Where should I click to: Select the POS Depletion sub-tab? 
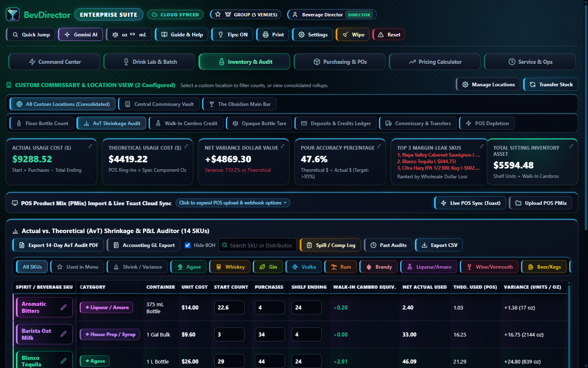487,123
